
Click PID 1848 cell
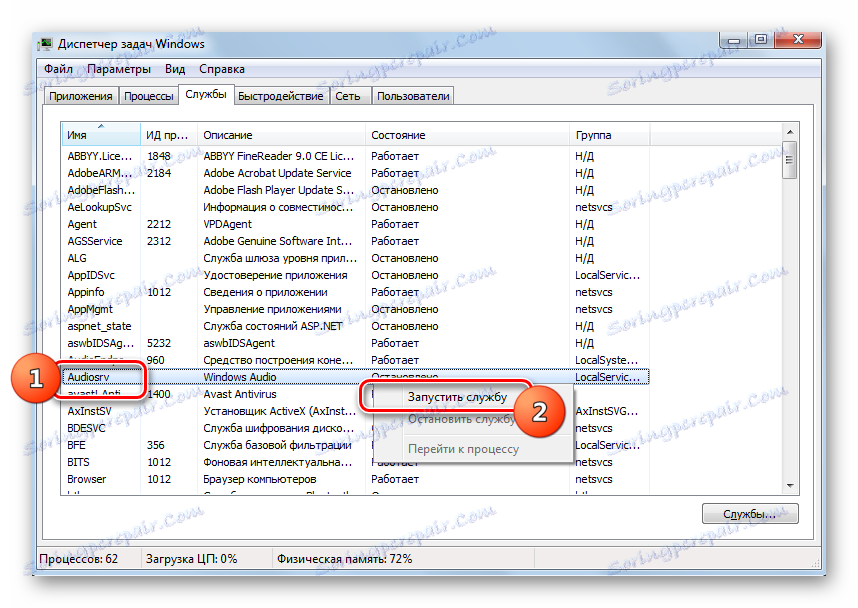tap(159, 156)
